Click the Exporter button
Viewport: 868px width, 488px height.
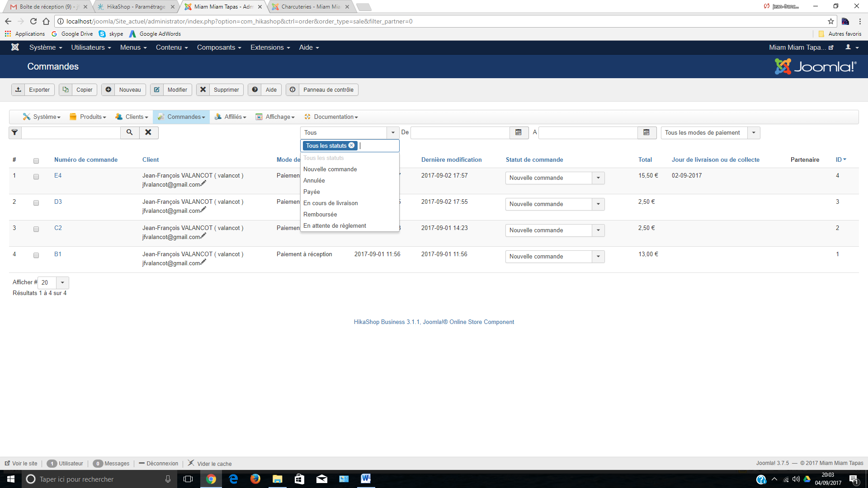click(x=33, y=90)
